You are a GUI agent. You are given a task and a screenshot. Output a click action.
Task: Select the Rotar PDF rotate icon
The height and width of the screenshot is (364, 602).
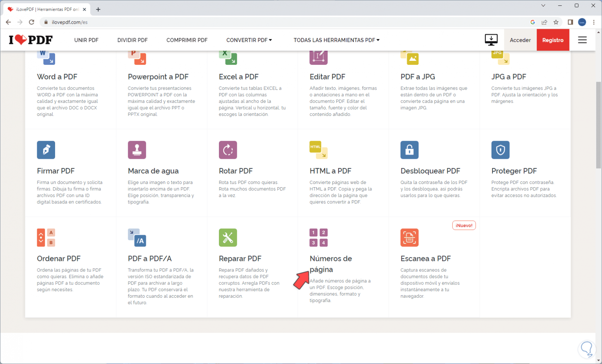click(x=228, y=150)
